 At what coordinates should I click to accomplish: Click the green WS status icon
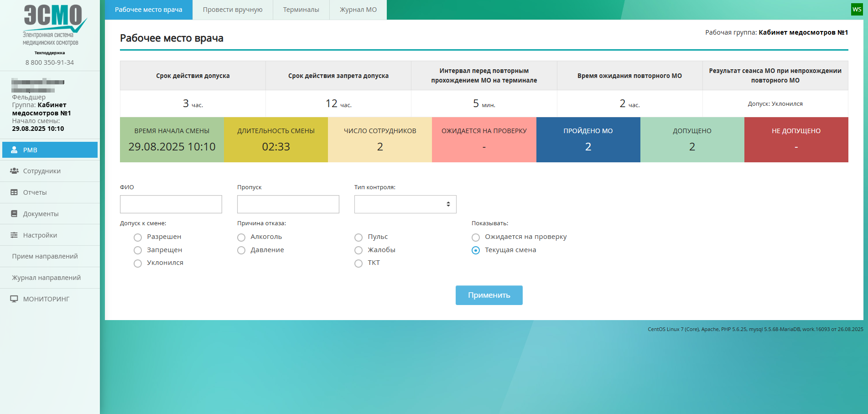(857, 10)
